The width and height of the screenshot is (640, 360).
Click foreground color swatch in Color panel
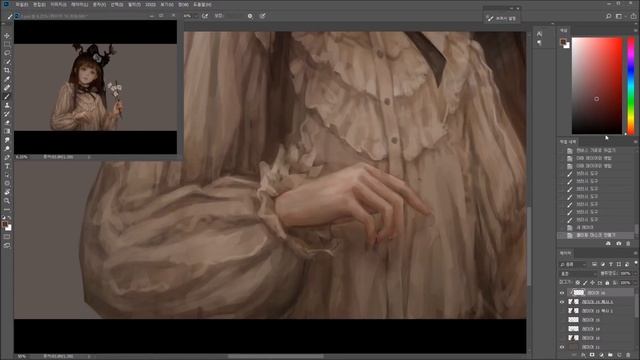(x=563, y=42)
